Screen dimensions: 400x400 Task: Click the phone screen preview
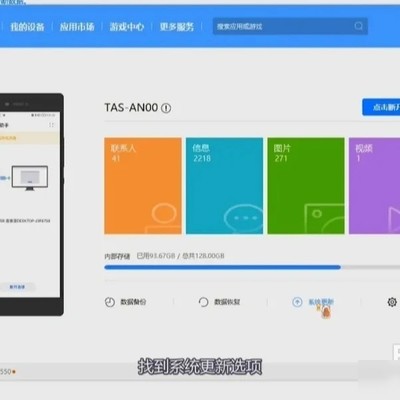click(x=30, y=204)
